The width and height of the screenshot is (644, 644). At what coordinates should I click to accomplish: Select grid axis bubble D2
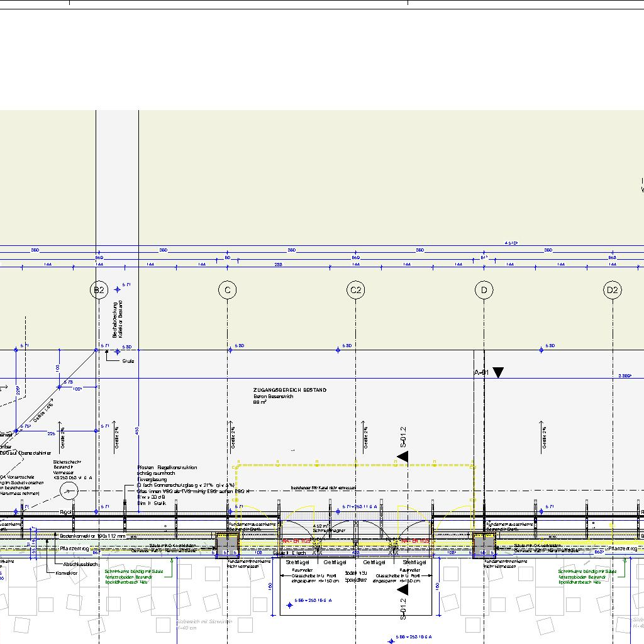click(612, 290)
